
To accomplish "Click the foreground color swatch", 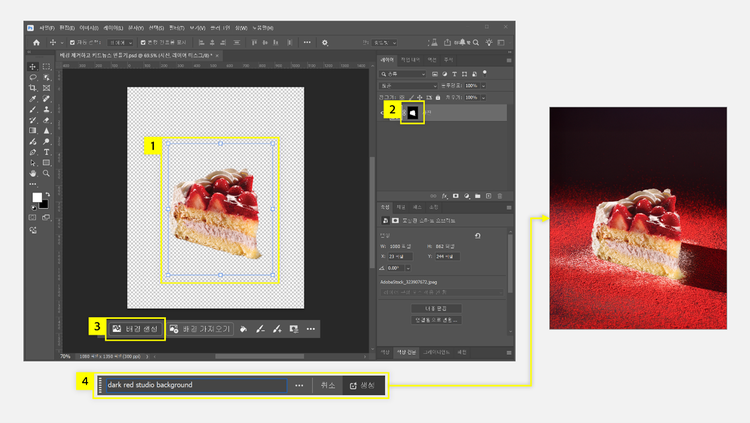I will 36,198.
